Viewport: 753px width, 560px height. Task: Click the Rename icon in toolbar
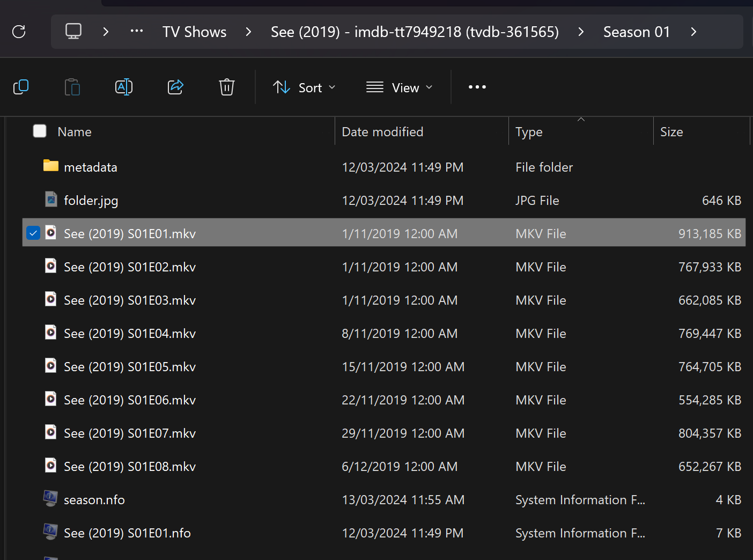pos(124,87)
